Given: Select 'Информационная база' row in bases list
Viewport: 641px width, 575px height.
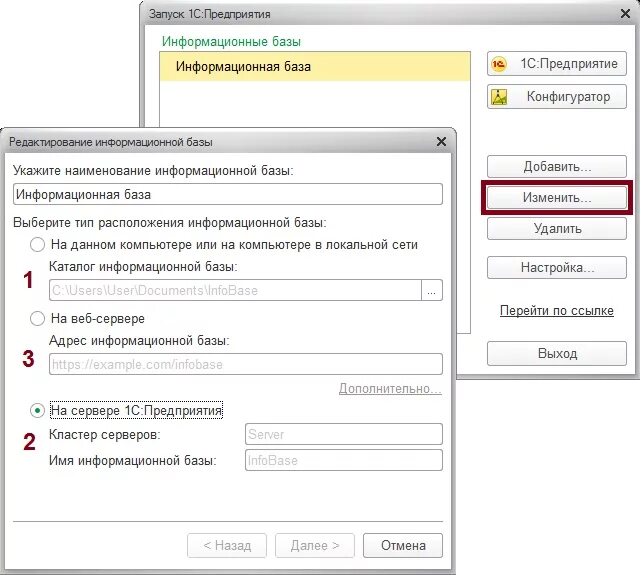Looking at the screenshot, I should [315, 67].
